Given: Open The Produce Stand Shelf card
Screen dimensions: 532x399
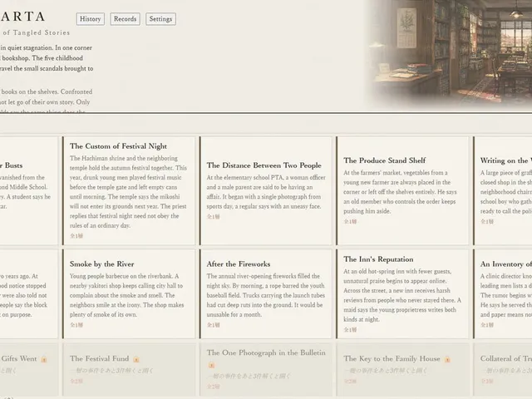Looking at the screenshot, I should [x=402, y=190].
